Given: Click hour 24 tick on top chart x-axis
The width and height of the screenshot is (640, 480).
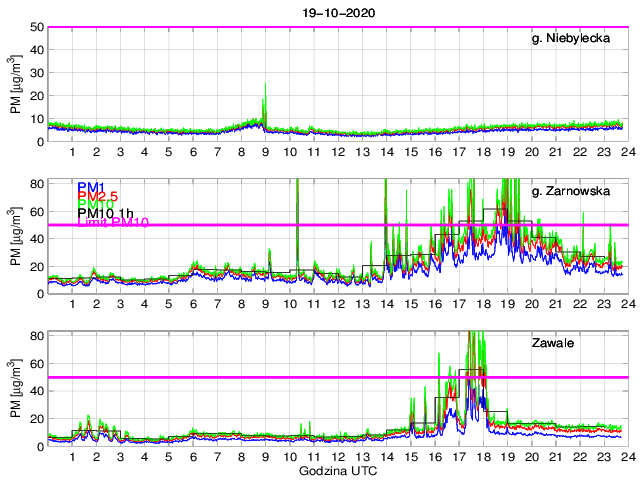Looking at the screenshot, I should tap(625, 153).
